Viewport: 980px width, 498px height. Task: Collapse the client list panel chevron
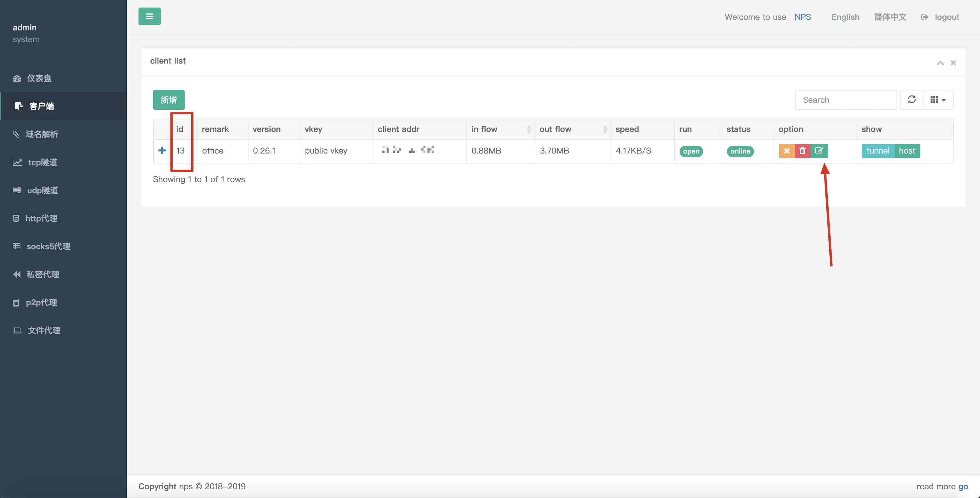click(x=940, y=63)
